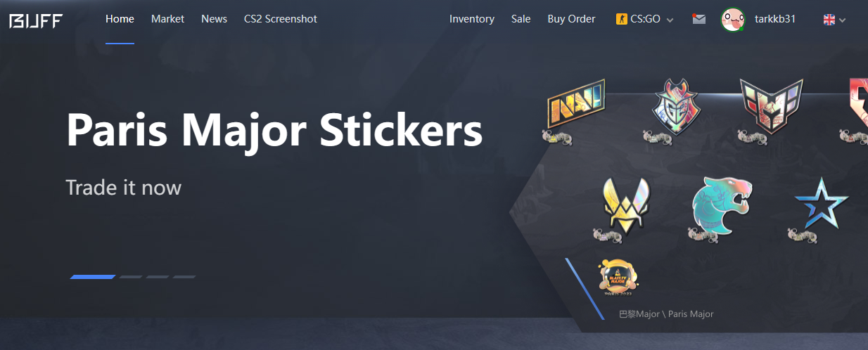This screenshot has width=868, height=350.
Task: Select the Vitality bee sticker
Action: coord(626,205)
